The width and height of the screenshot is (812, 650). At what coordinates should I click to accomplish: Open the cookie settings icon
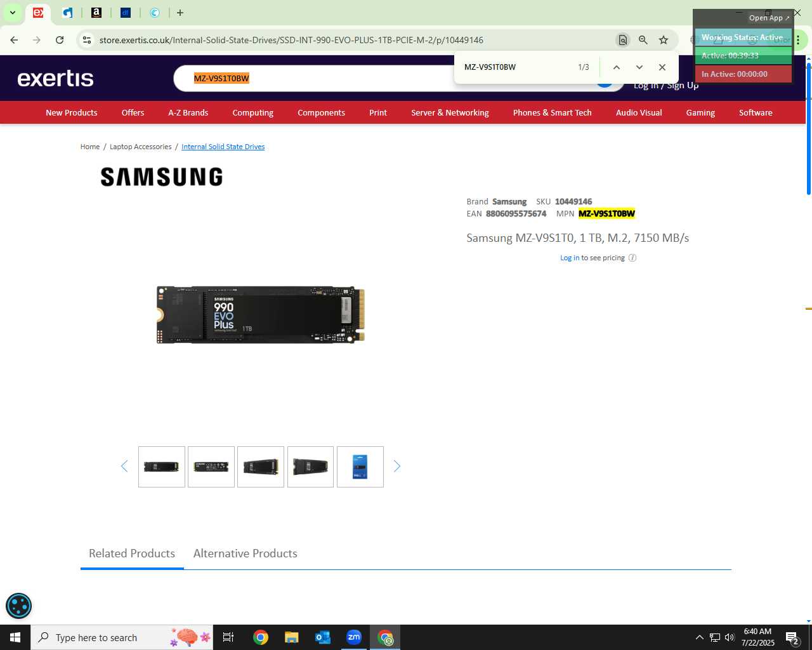[x=18, y=606]
